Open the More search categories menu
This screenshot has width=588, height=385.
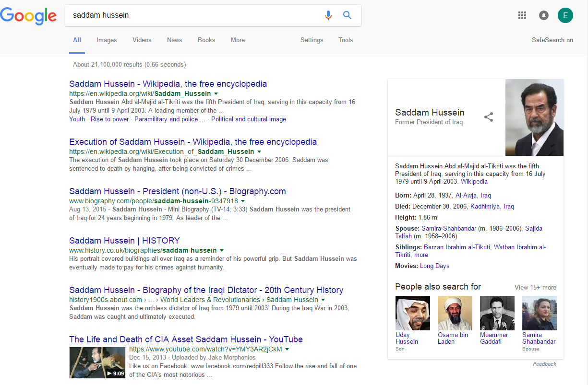pos(238,40)
